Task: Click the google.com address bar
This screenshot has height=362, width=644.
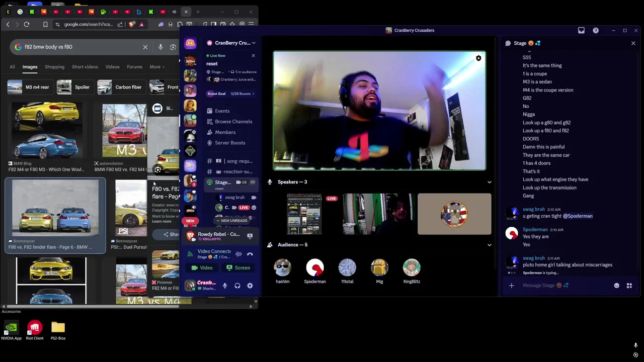Action: (89, 24)
